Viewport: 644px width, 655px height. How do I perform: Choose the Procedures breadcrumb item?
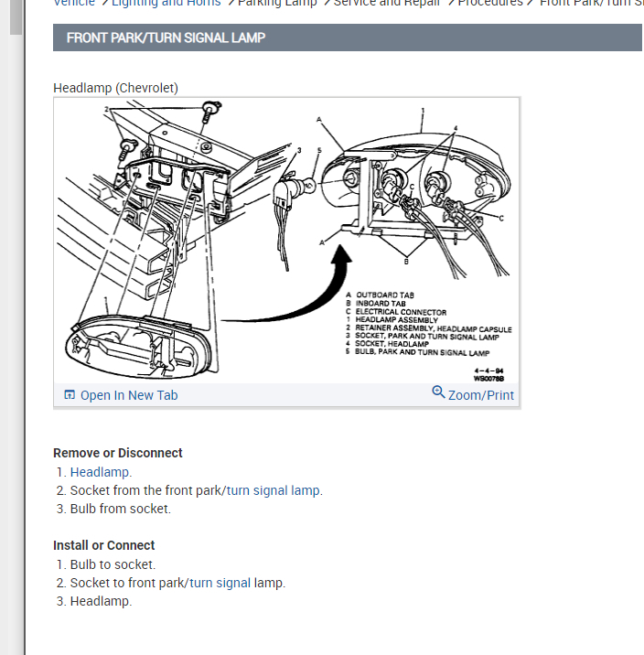(x=490, y=3)
